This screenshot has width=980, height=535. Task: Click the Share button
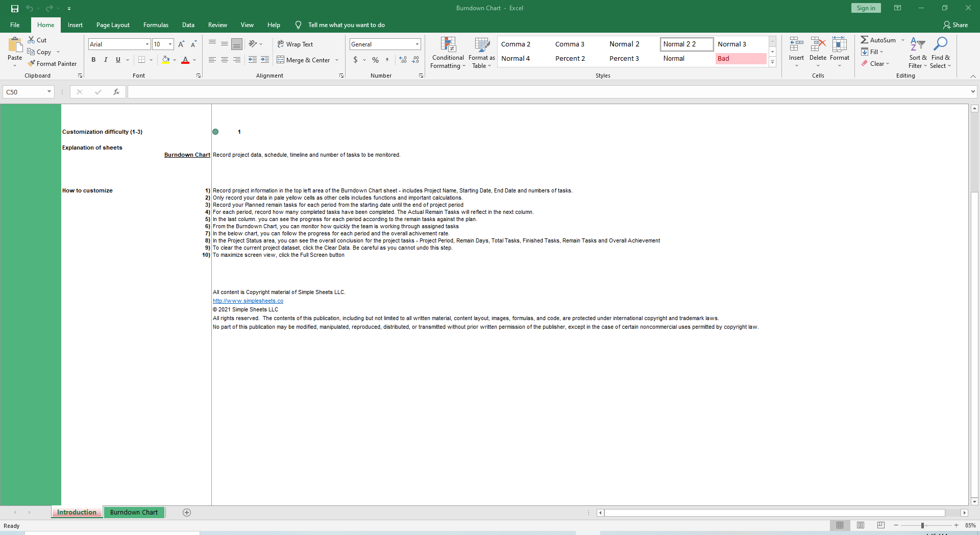pos(955,25)
